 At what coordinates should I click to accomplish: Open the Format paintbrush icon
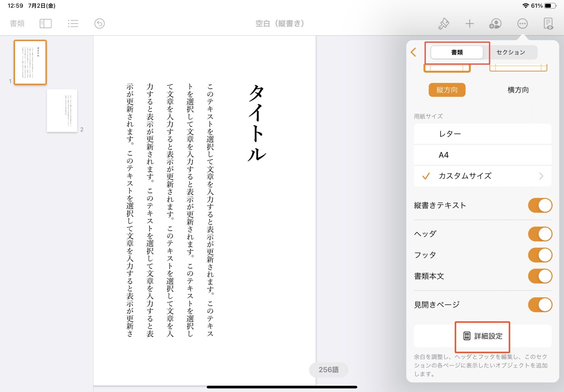[444, 24]
